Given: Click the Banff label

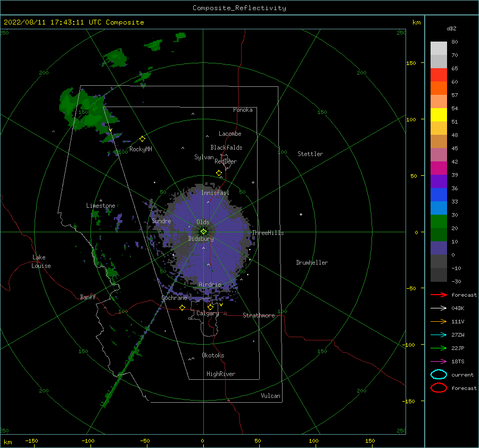Looking at the screenshot, I should coord(88,297).
